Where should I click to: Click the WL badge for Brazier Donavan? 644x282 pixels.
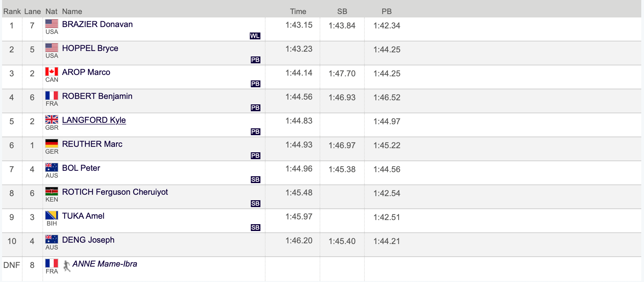click(x=255, y=36)
